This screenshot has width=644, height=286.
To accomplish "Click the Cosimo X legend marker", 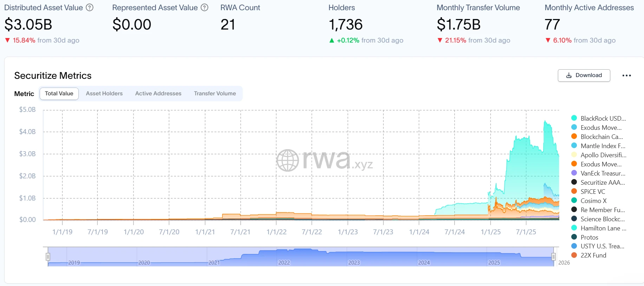I will coord(574,201).
